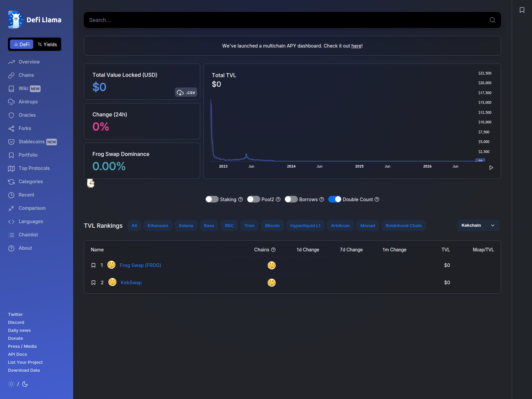Click the Staking help question icon

point(240,199)
